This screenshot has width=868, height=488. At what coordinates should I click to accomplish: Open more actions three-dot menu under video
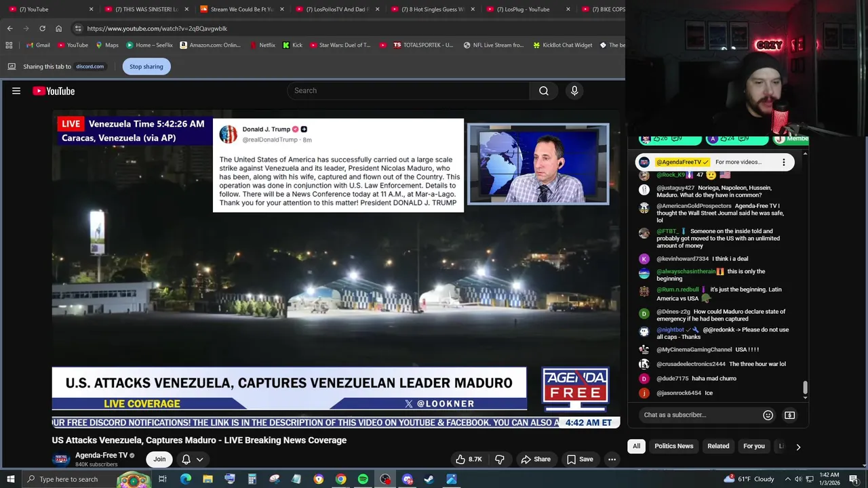(x=612, y=460)
